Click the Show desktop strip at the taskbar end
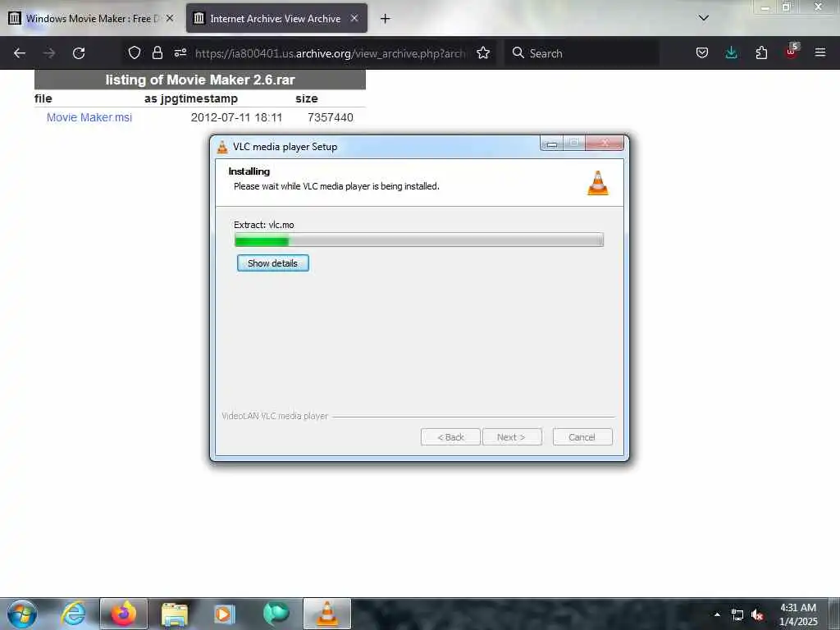 pyautogui.click(x=834, y=614)
